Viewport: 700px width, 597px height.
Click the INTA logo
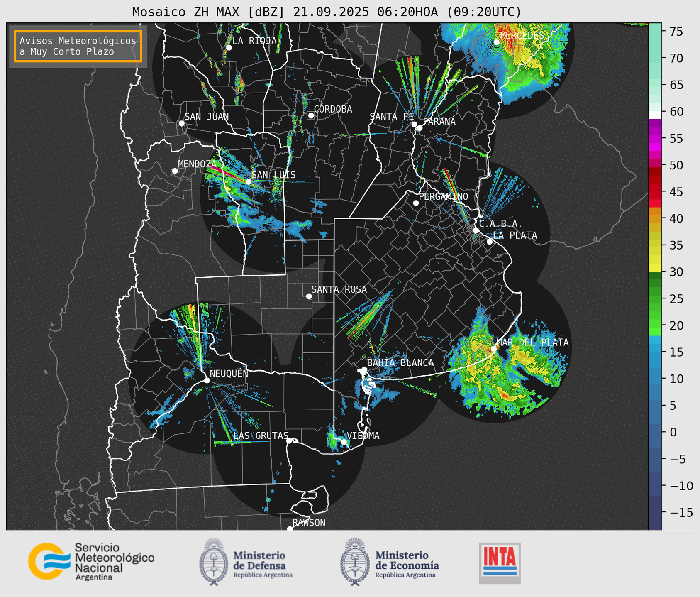(500, 563)
